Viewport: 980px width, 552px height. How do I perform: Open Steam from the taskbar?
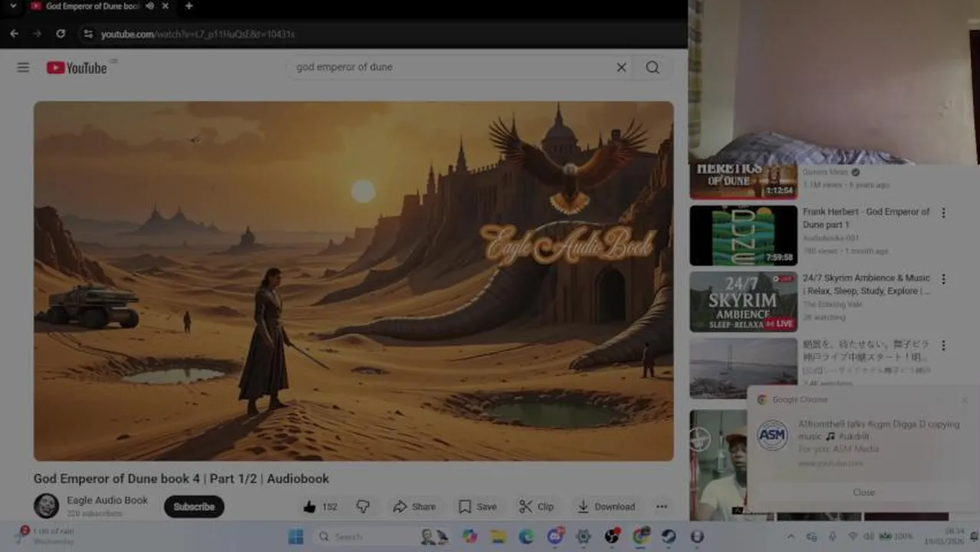tap(669, 537)
